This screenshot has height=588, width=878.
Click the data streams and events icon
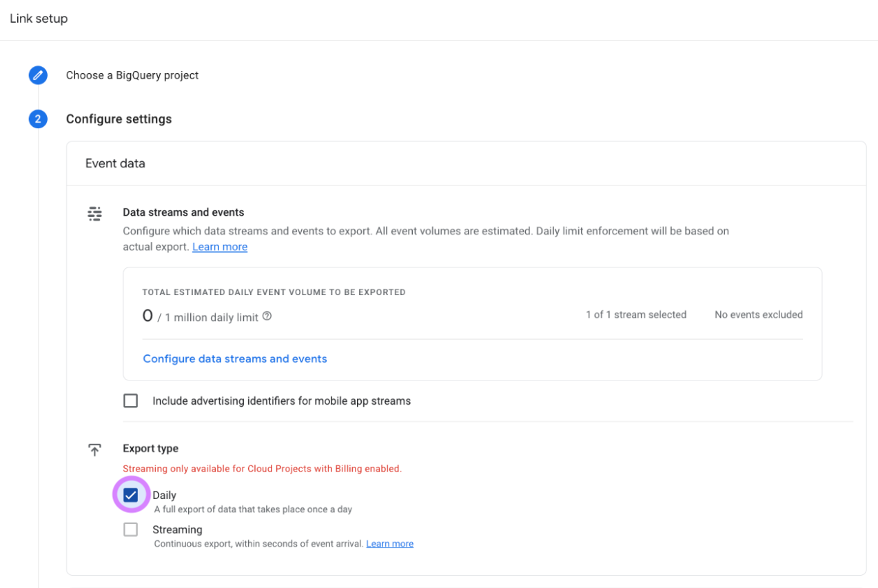(x=94, y=214)
